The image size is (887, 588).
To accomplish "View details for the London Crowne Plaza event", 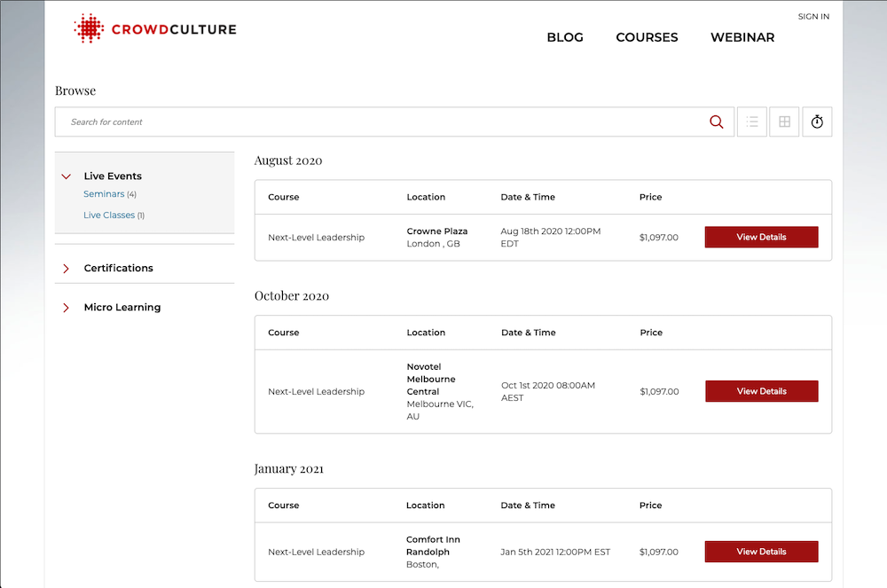I will tap(761, 237).
